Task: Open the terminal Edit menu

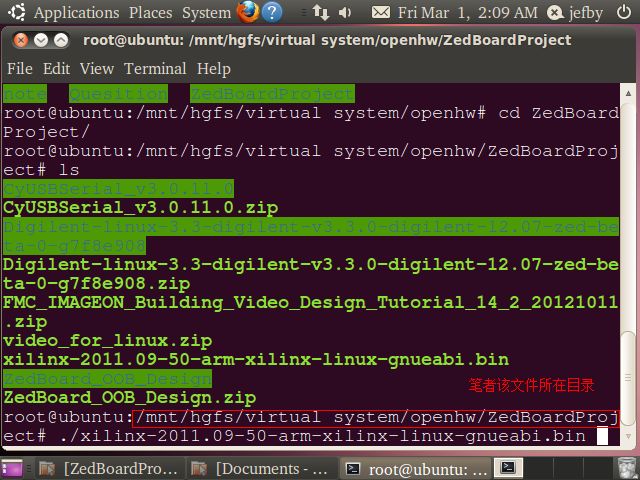Action: point(56,69)
